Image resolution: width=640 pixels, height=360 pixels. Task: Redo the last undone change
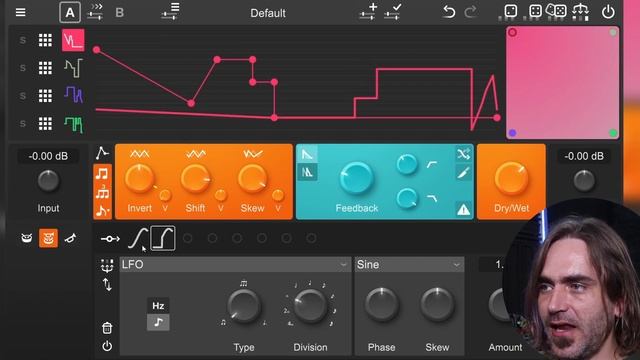point(470,12)
